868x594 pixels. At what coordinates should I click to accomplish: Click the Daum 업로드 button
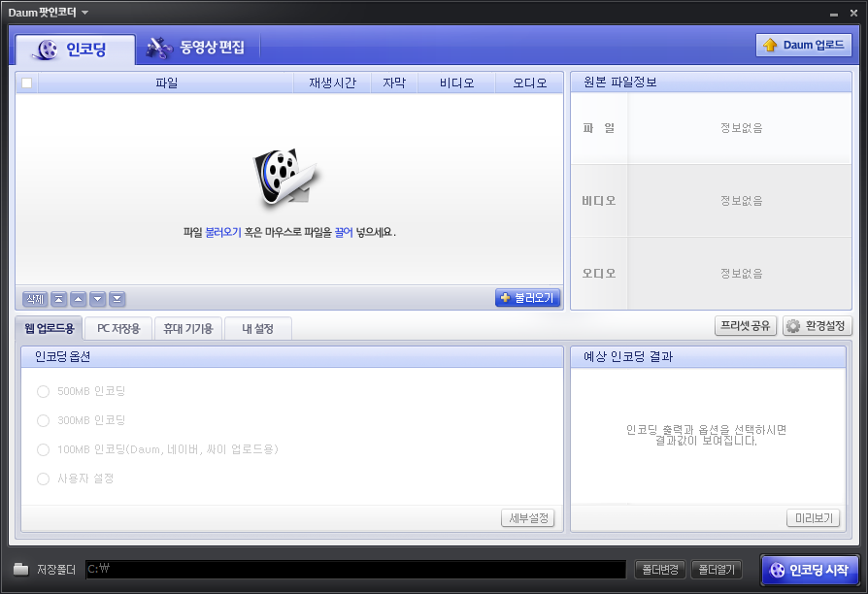pyautogui.click(x=803, y=45)
